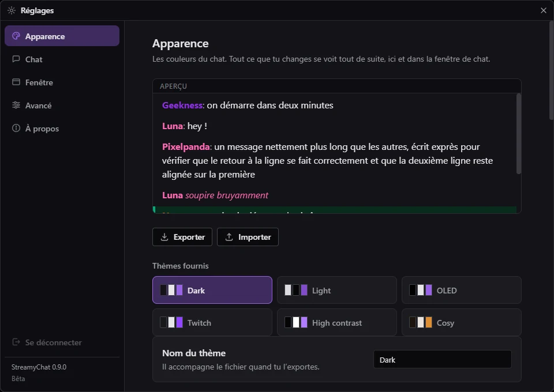Click the sliders icon beside Avancé
554x392 pixels.
(16, 105)
